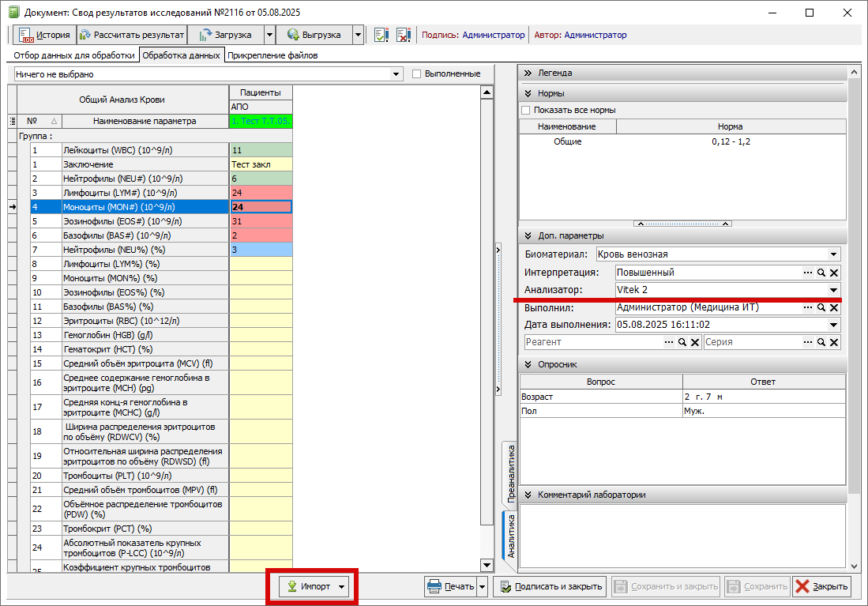This screenshot has height=606, width=868.
Task: Open the История log button
Action: pos(44,35)
